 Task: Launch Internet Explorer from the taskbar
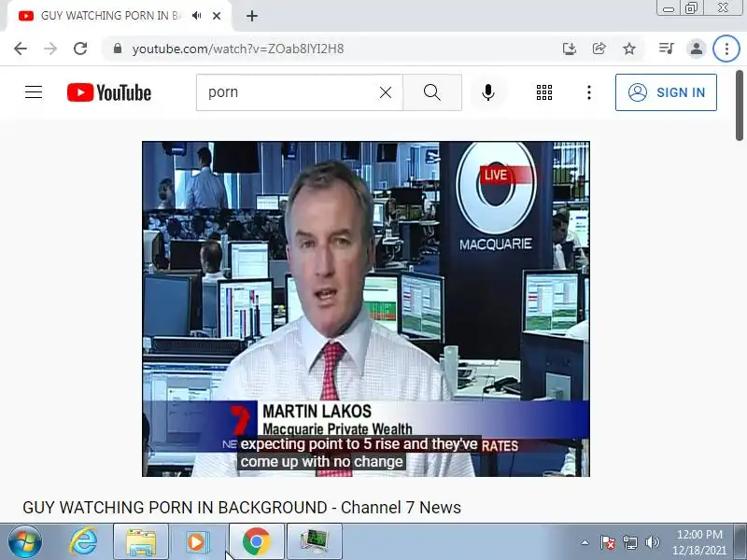tap(82, 541)
